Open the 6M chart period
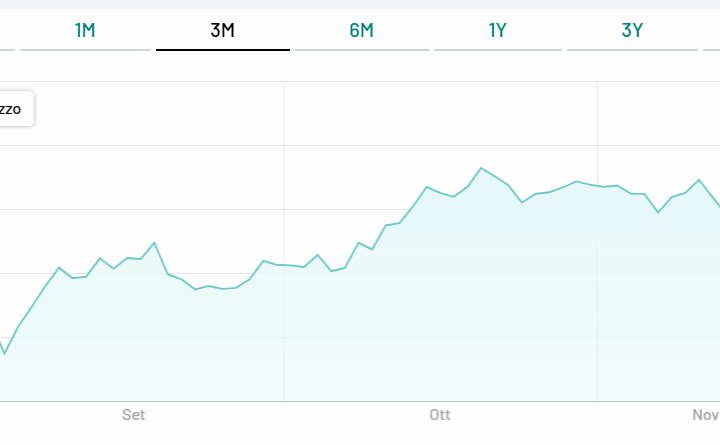This screenshot has width=720, height=445. tap(361, 30)
